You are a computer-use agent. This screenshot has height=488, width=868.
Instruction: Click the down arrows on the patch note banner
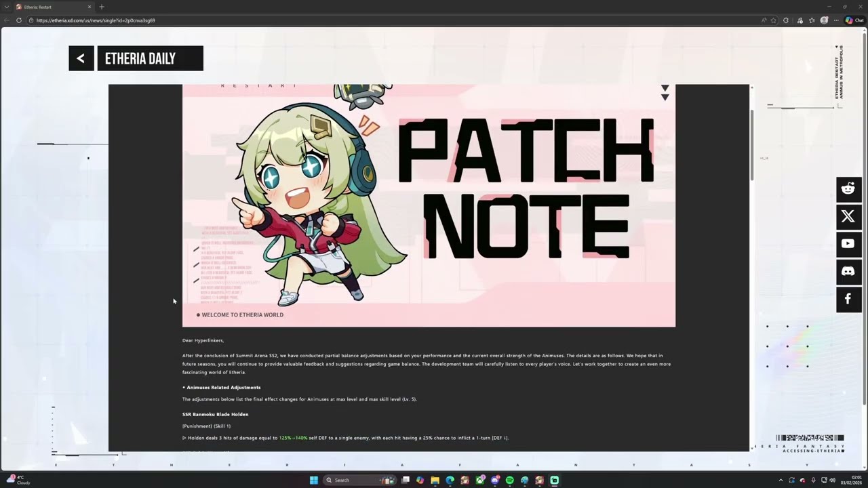665,93
